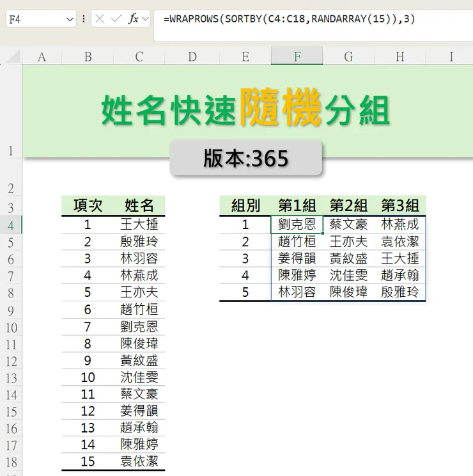Select cell 林燕成 in group table
473x476 pixels.
pyautogui.click(x=400, y=225)
